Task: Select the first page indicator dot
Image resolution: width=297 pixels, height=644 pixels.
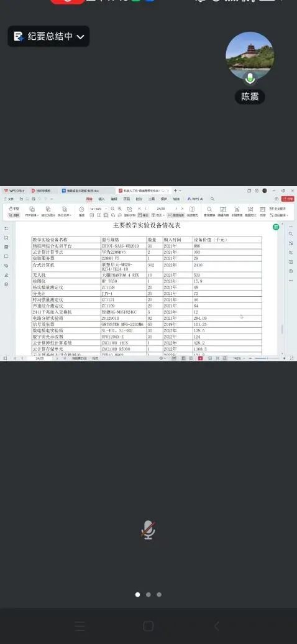Action: coord(137,594)
